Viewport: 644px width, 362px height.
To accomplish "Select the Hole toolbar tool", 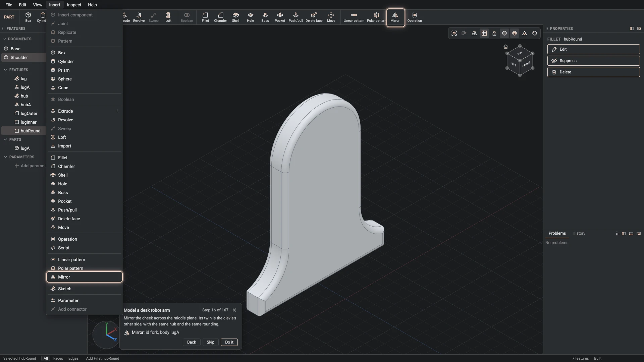I will pos(251,17).
